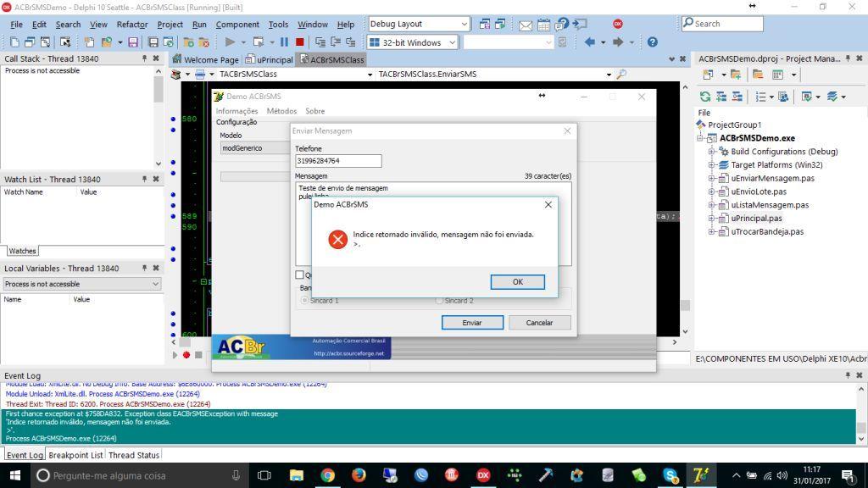
Task: Click modGenerico model field
Action: pos(255,147)
